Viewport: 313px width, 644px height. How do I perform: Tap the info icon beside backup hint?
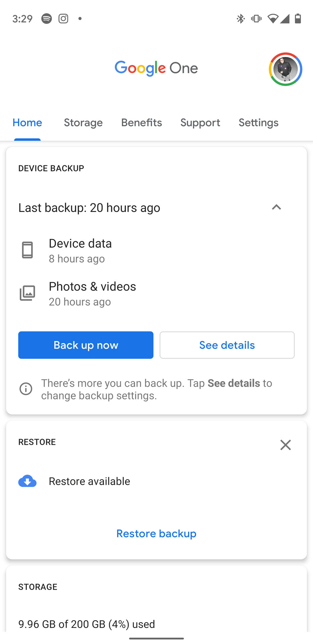(26, 389)
